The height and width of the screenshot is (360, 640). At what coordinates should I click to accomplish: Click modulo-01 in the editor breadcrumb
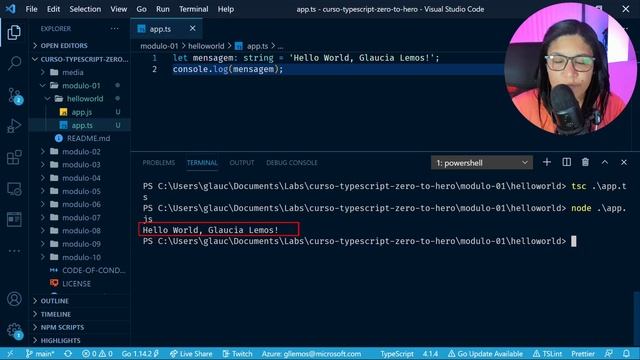159,46
